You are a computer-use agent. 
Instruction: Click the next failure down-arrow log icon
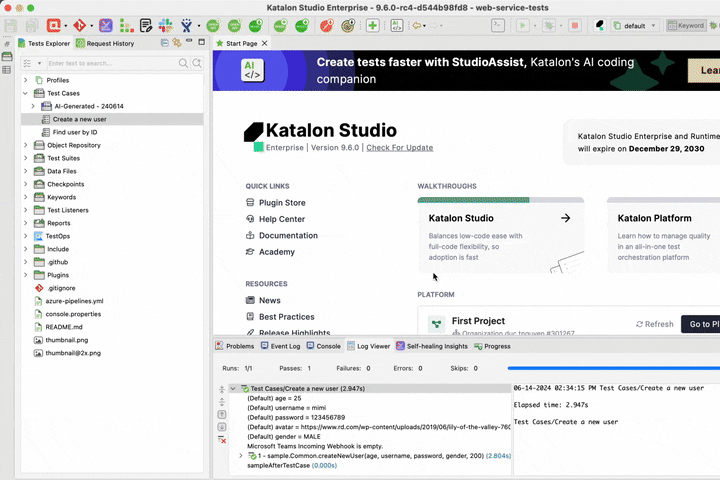click(222, 427)
